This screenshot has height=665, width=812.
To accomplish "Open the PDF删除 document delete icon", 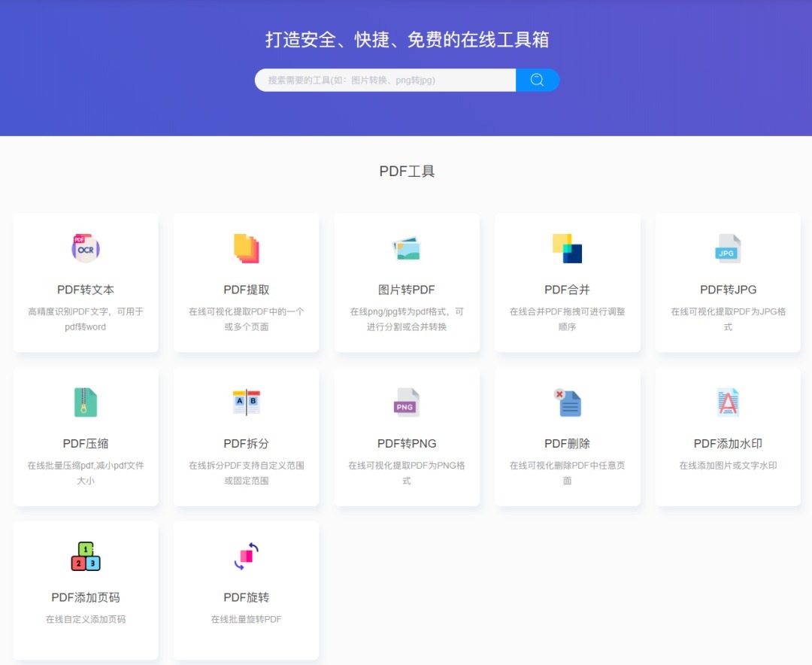I will pyautogui.click(x=567, y=402).
